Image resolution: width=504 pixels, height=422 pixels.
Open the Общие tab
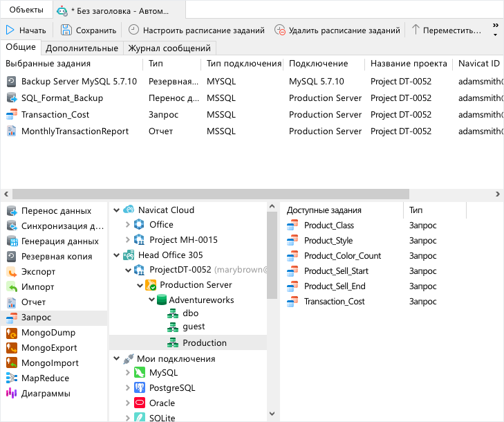click(21, 47)
